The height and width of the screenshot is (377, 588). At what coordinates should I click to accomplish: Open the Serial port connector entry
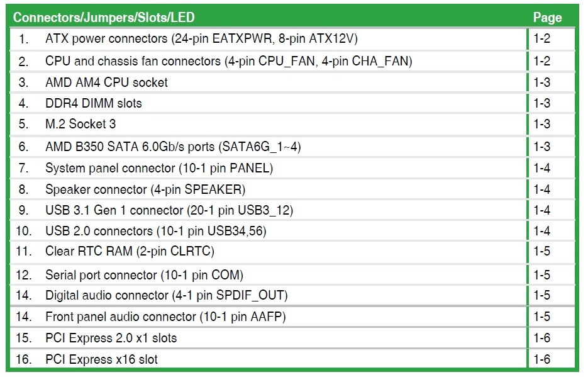pos(144,275)
